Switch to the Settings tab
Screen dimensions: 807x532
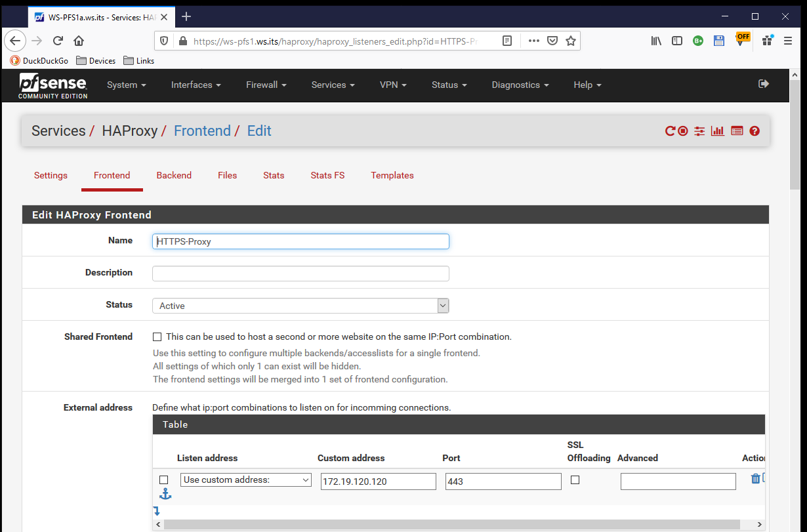point(51,175)
